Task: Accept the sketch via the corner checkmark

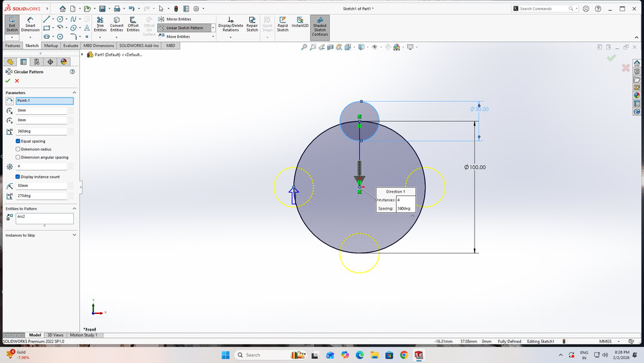Action: [x=611, y=58]
